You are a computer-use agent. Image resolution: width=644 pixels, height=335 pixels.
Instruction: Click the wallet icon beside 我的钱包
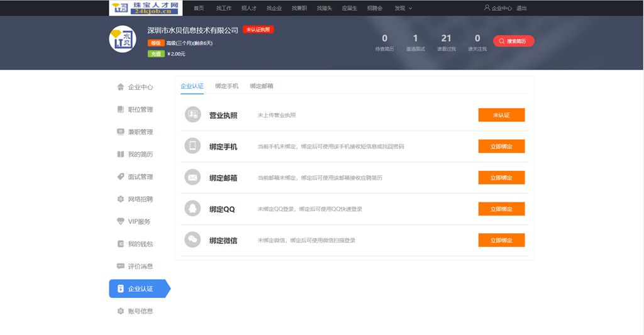120,244
